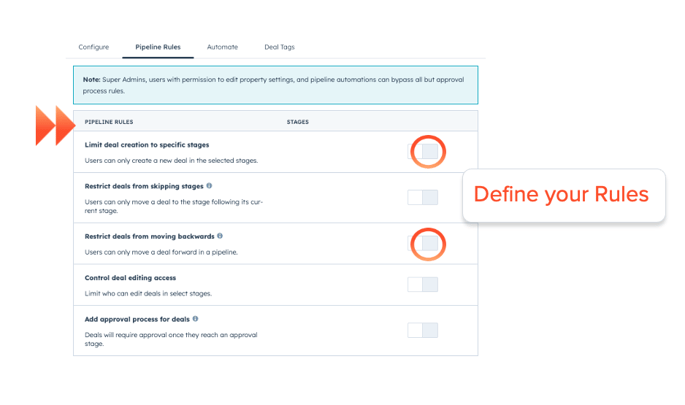Screen dimensions: 685x405
Task: Toggle Add approval process for deals
Action: click(x=422, y=330)
